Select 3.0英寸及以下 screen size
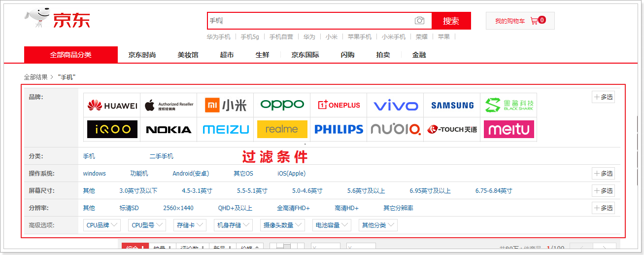Viewport: 644px width, 255px height. (138, 191)
